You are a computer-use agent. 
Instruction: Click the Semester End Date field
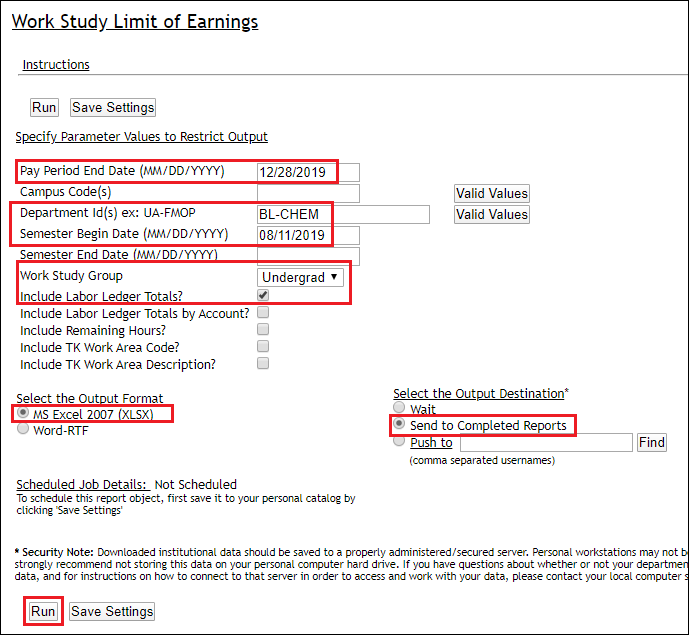tap(308, 256)
